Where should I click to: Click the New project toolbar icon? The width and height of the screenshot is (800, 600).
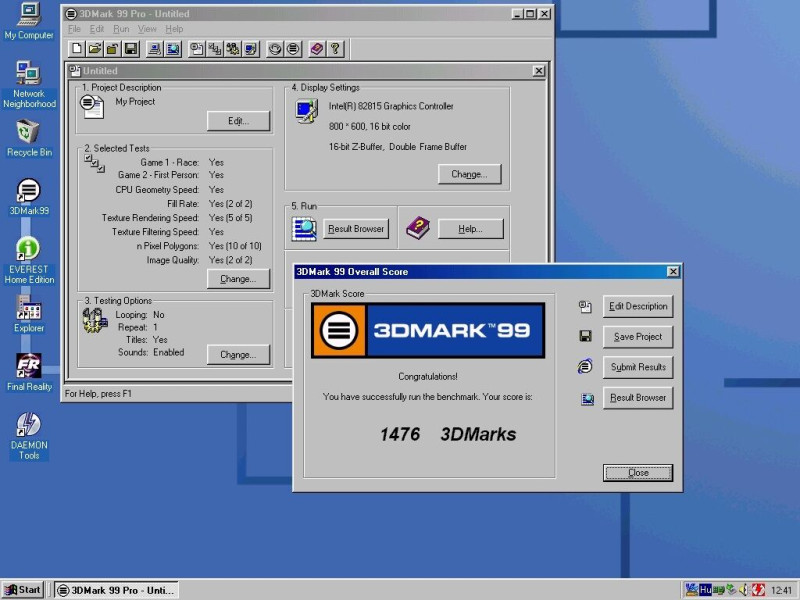[x=77, y=49]
